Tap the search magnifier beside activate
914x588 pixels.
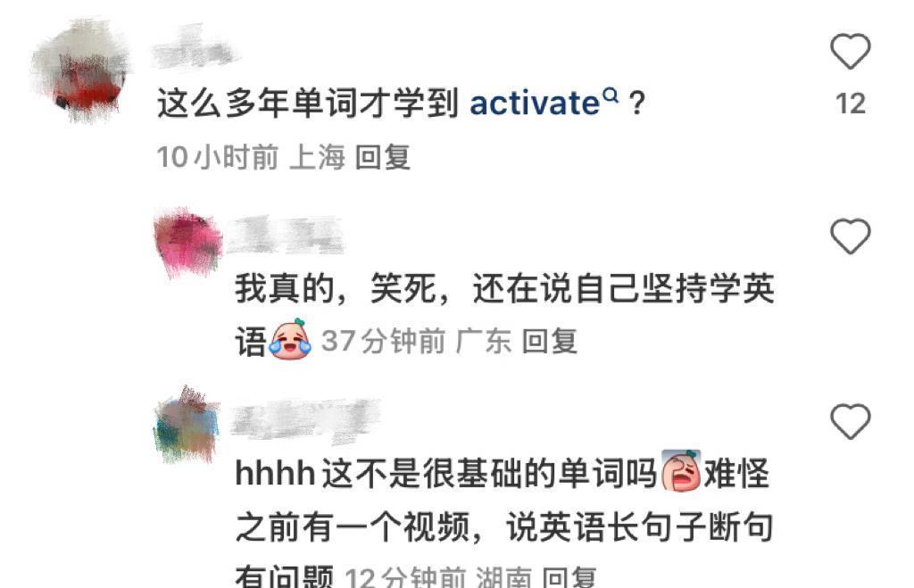pyautogui.click(x=610, y=95)
